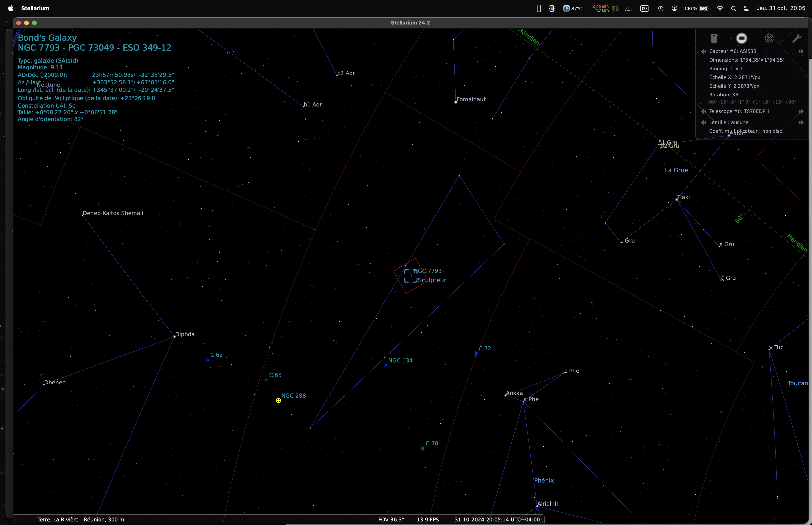
Task: Select the C 72 galaxy marker
Action: pos(476,354)
